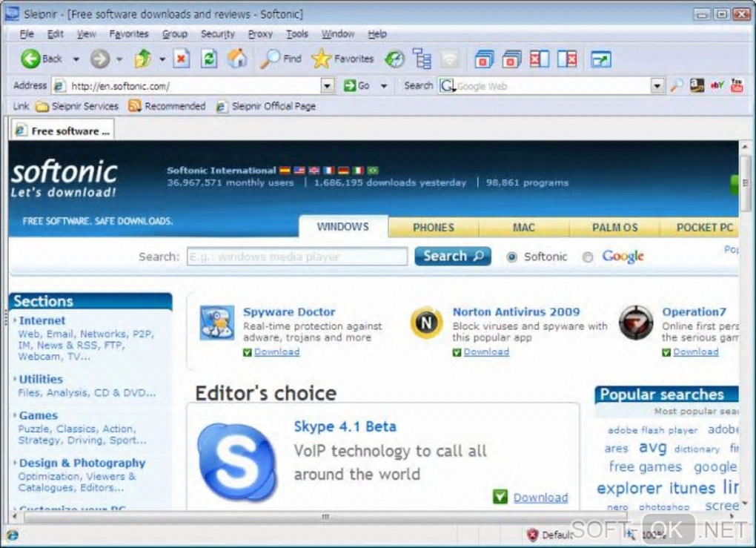Click the horizontal page scrollbar
This screenshot has height=548, width=756.
pyautogui.click(x=325, y=517)
